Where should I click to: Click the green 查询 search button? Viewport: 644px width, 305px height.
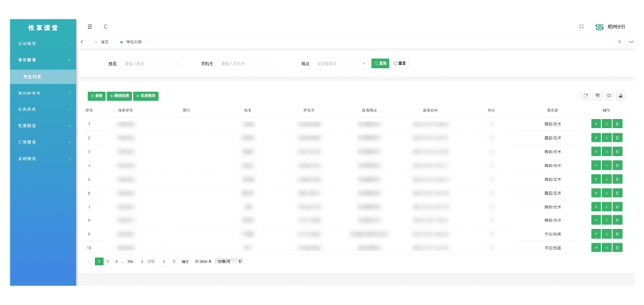click(x=380, y=63)
